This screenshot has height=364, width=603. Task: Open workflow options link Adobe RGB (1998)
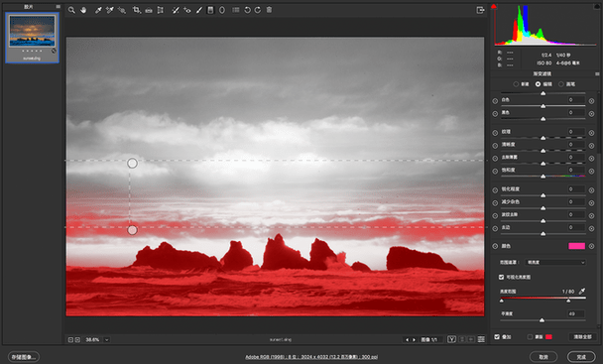[x=311, y=357]
